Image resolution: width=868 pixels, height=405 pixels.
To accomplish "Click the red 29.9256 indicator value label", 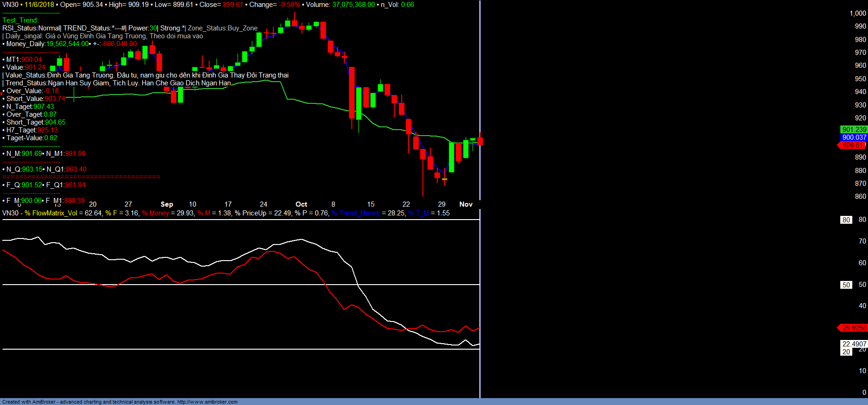I will (853, 328).
